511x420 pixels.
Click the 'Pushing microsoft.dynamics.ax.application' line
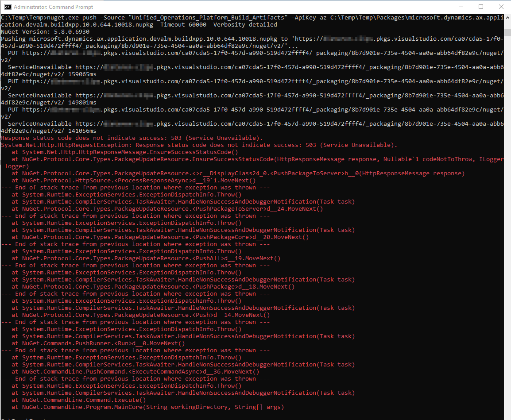tap(252, 39)
